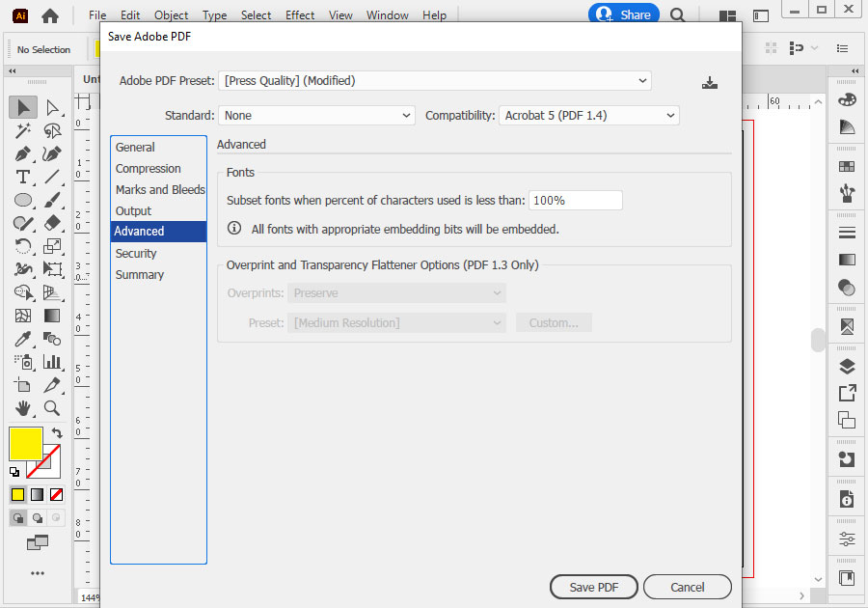
Task: Open the Standard dropdown
Action: click(316, 115)
